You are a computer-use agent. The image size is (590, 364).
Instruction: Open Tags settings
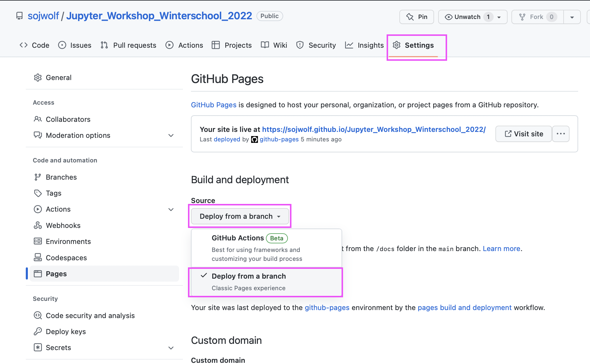click(104, 193)
